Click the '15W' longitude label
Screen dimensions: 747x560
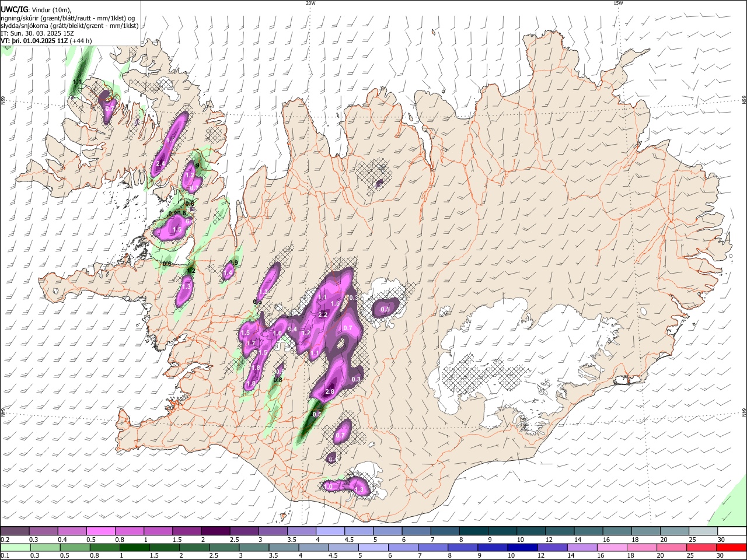tap(618, 3)
